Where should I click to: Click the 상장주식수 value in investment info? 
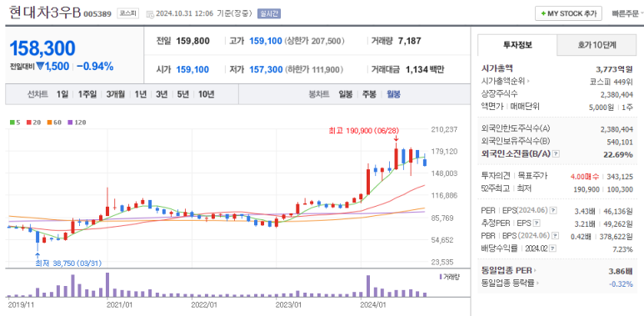pyautogui.click(x=617, y=94)
